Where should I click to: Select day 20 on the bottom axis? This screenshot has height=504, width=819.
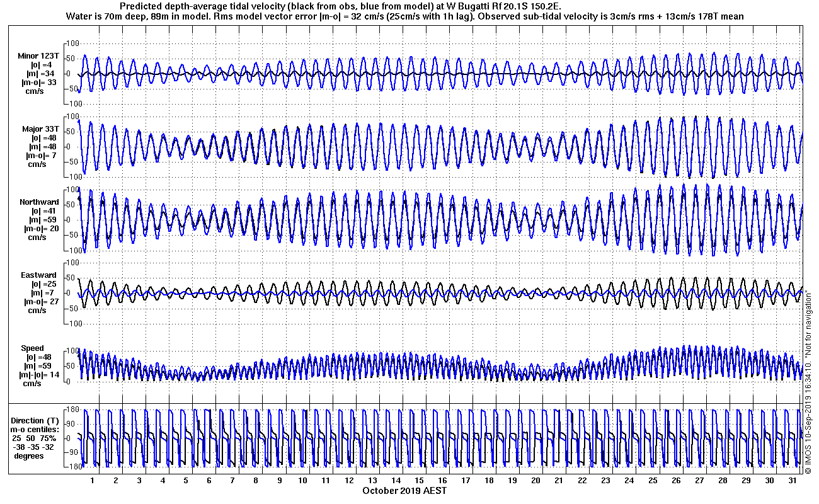point(535,480)
